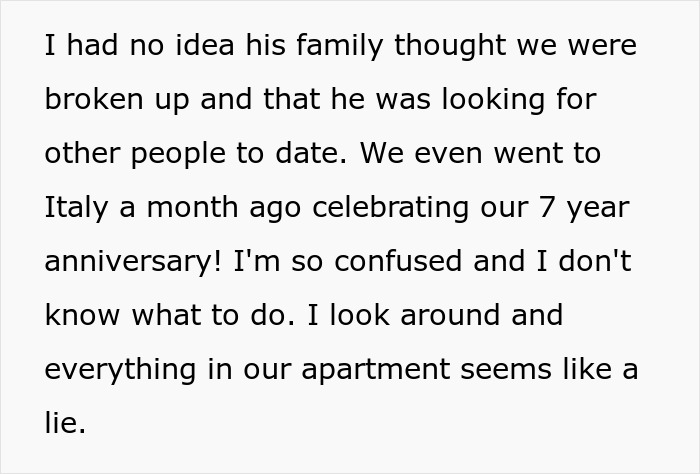Click the word "anniversary!"

[133, 262]
